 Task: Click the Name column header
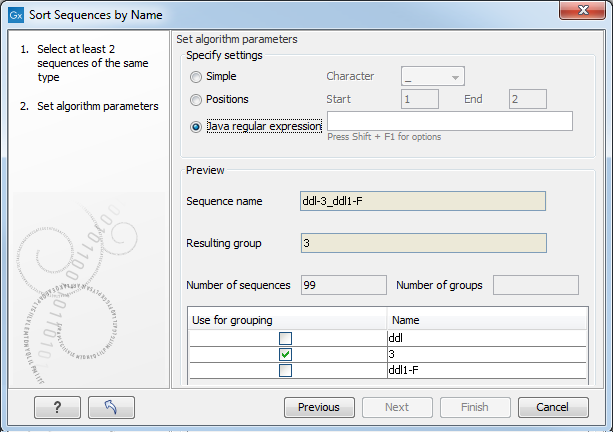coord(483,320)
